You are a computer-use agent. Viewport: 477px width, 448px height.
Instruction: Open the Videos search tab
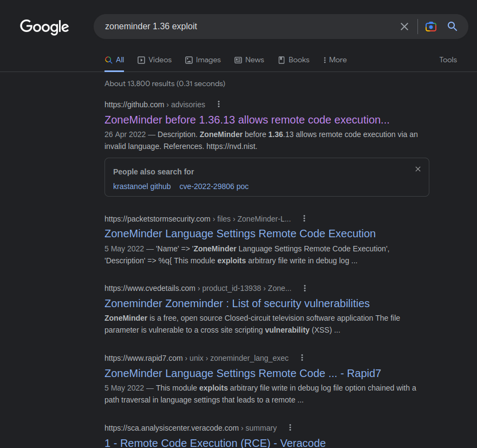tap(154, 60)
